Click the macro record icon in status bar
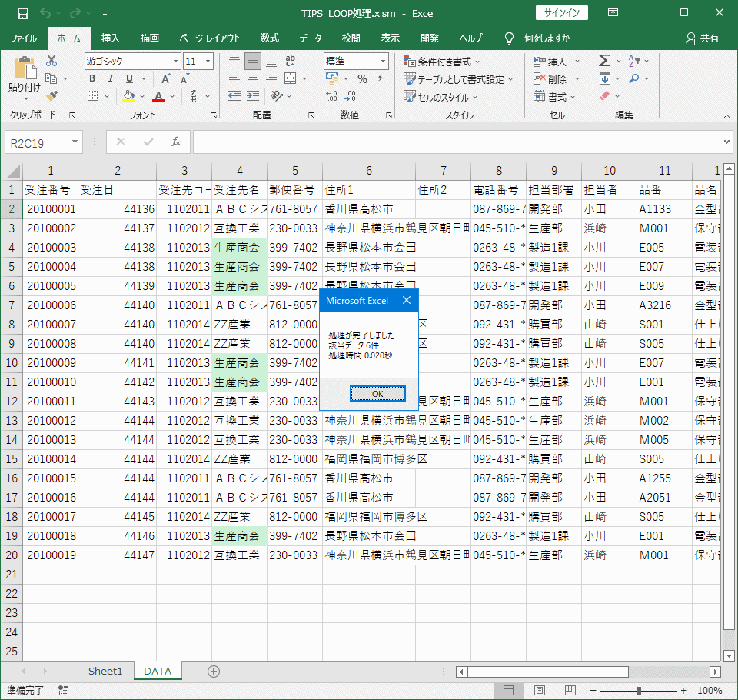 63,691
